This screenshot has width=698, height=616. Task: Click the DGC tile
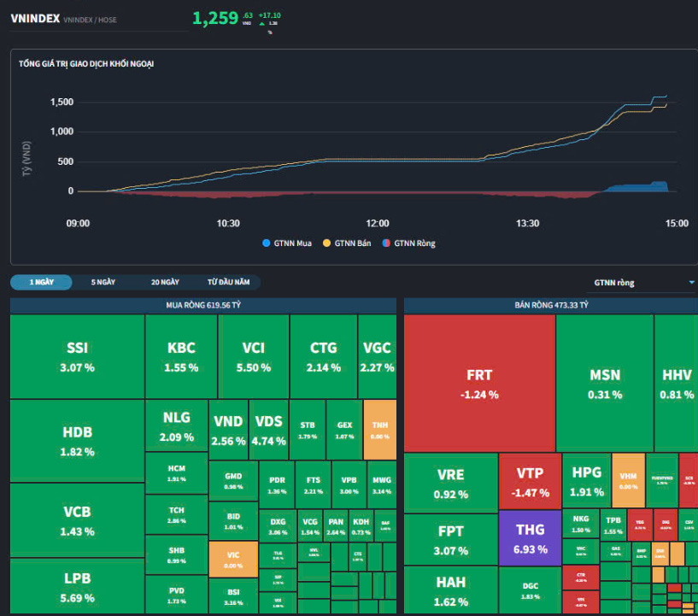[x=531, y=590]
